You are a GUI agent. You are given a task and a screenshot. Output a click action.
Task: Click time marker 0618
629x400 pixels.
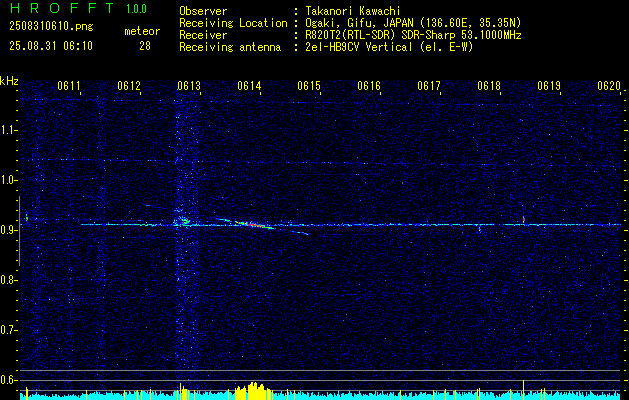pyautogui.click(x=489, y=85)
